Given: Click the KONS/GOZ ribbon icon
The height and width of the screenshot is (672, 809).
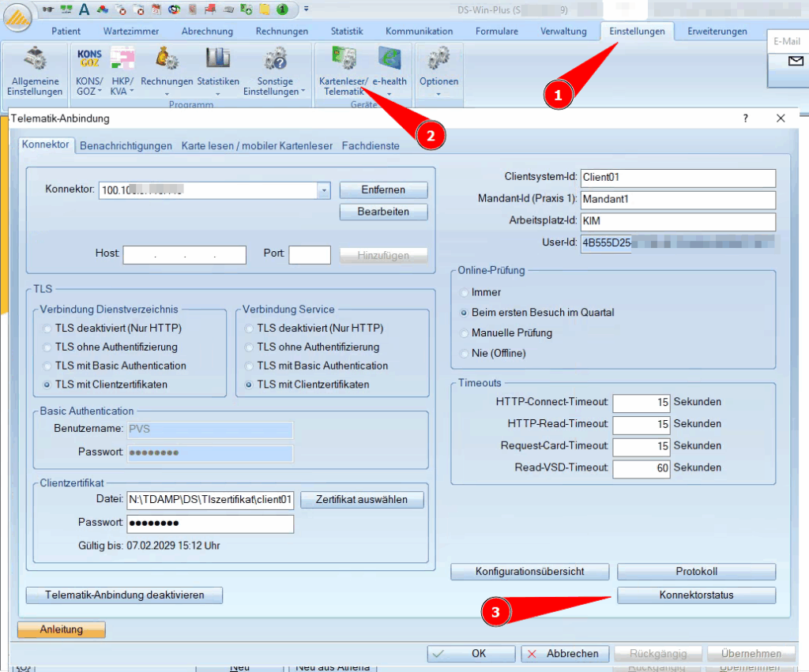Looking at the screenshot, I should (89, 60).
